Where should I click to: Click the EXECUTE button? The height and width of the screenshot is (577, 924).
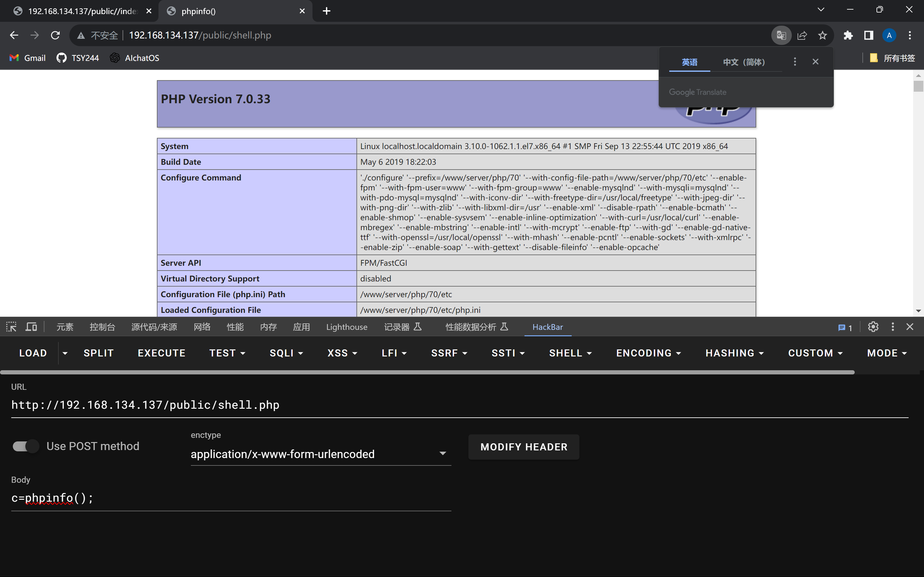point(161,353)
